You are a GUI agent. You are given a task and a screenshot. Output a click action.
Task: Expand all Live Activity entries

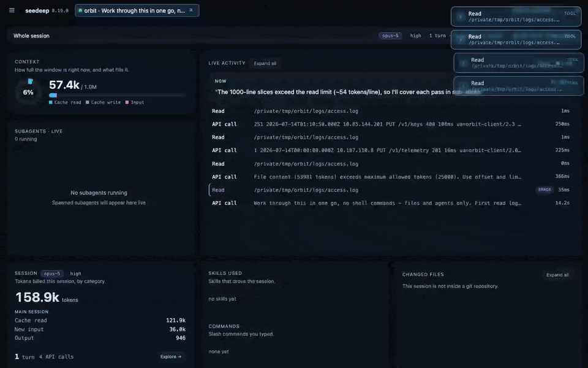pos(265,63)
